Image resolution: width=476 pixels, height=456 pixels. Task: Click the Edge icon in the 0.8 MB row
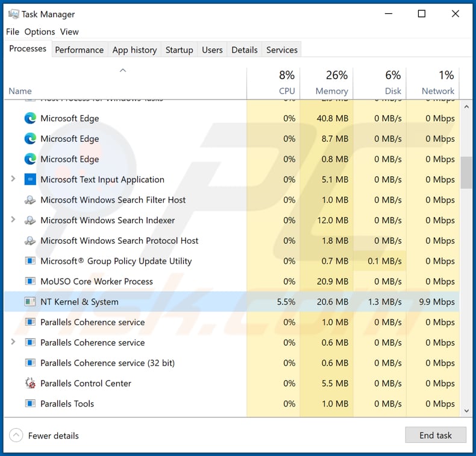click(30, 159)
